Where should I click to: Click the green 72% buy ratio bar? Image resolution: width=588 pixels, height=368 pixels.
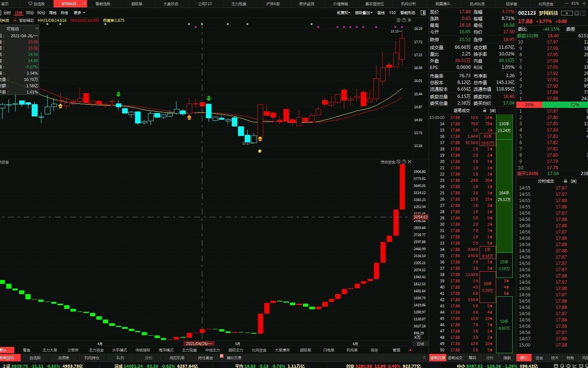(565, 105)
